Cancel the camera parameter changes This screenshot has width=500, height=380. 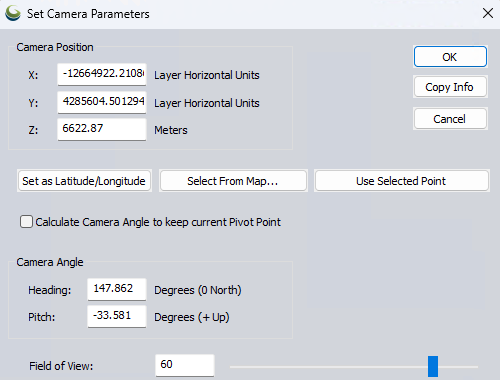tap(450, 119)
